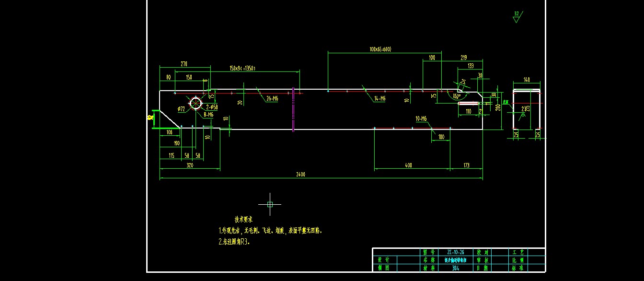Select the 2400 overall length dimension
The image size is (644, 281).
click(301, 175)
